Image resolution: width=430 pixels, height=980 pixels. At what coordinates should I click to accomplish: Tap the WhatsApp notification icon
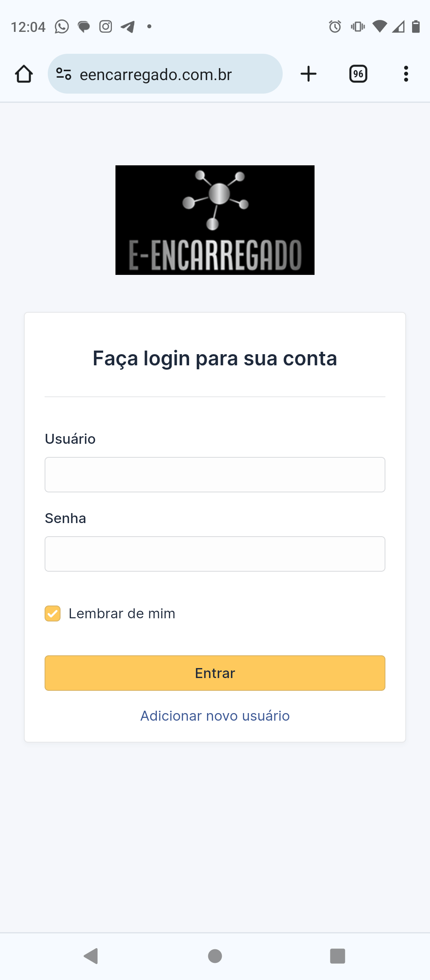(x=62, y=27)
